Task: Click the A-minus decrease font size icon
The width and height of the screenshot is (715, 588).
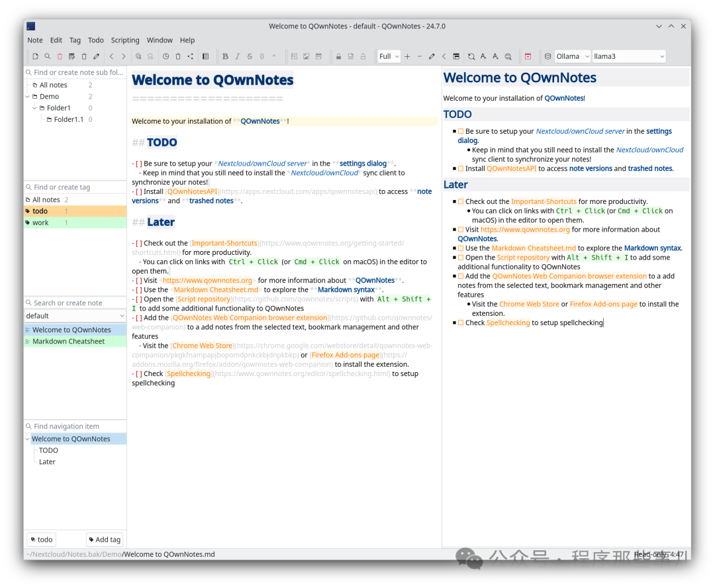Action: tap(496, 56)
